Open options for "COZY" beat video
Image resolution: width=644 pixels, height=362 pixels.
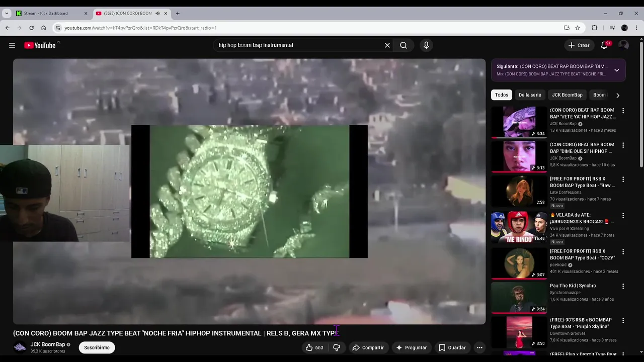(x=623, y=252)
